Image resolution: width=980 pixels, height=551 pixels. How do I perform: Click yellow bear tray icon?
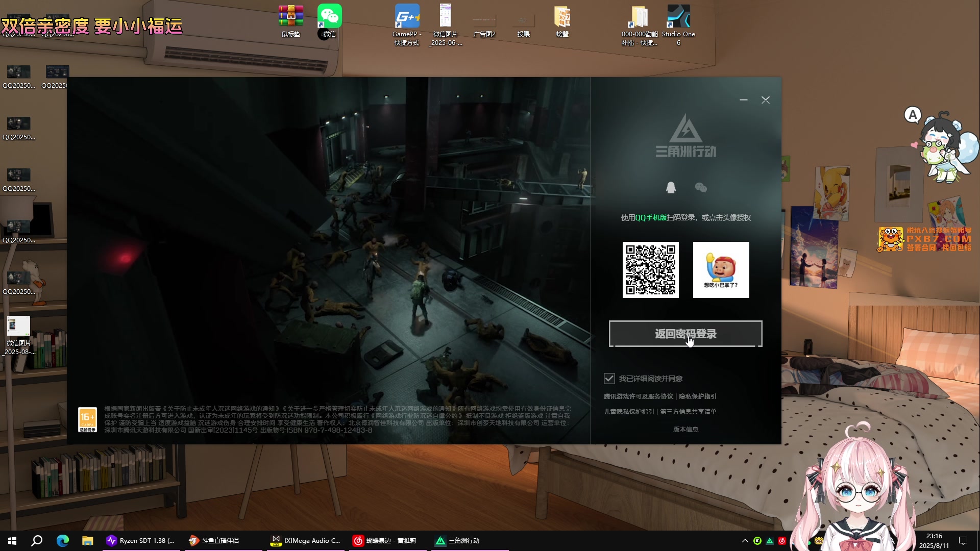tap(819, 541)
